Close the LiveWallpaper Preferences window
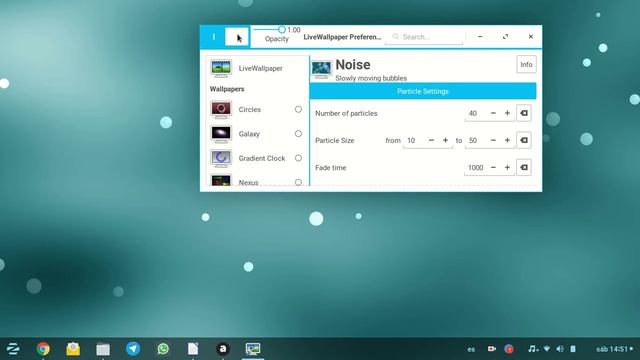 point(531,37)
